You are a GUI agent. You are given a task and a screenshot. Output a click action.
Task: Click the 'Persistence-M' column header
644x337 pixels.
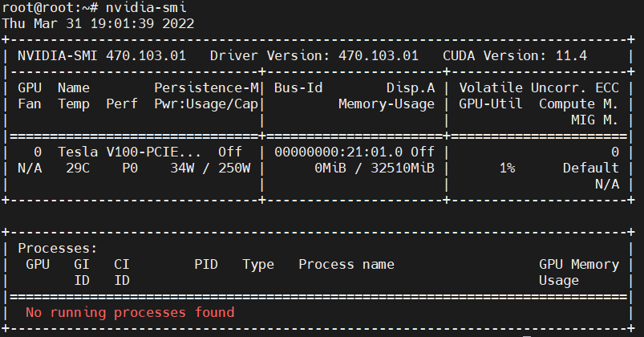pos(207,87)
